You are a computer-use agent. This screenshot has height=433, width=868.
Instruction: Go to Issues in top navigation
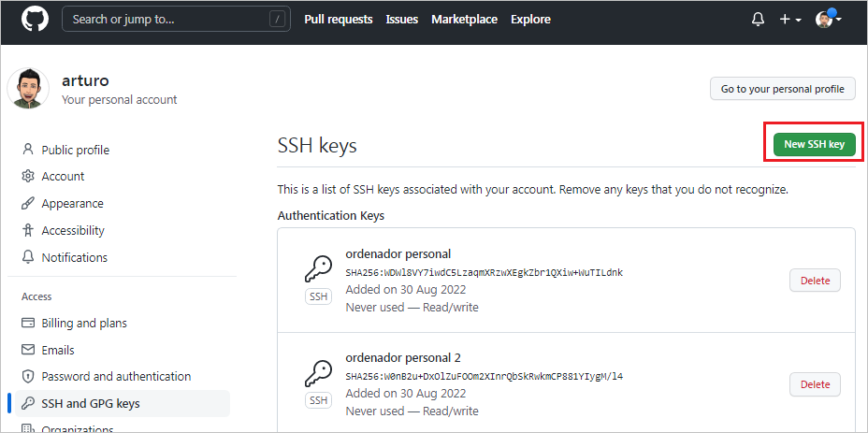click(x=402, y=20)
